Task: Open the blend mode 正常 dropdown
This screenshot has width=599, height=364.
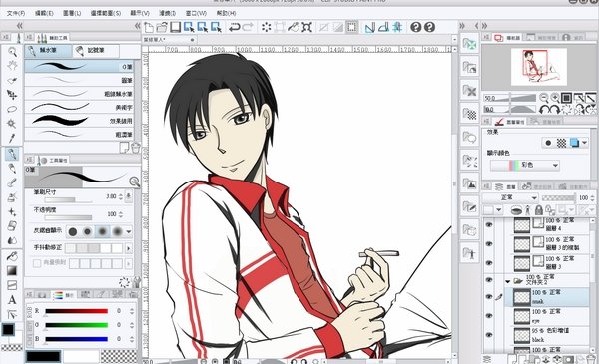Action: coord(510,198)
